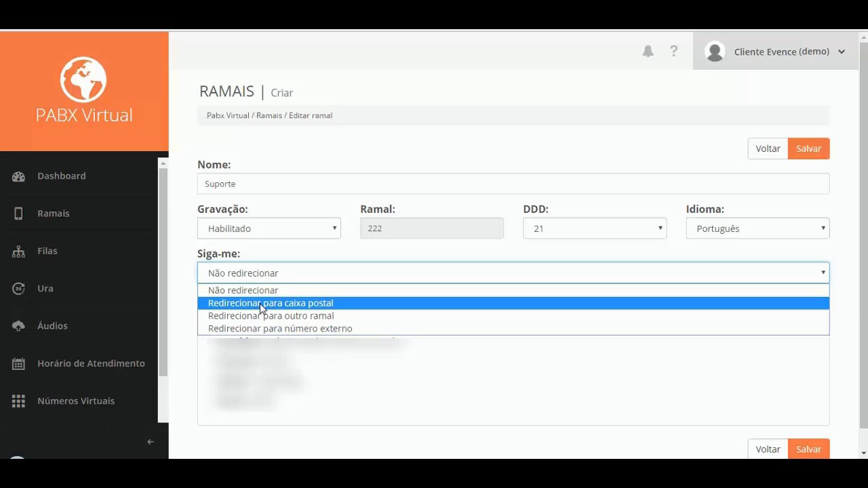Click the top Voltar button
Screen dimensions: 868x488
tap(768, 148)
